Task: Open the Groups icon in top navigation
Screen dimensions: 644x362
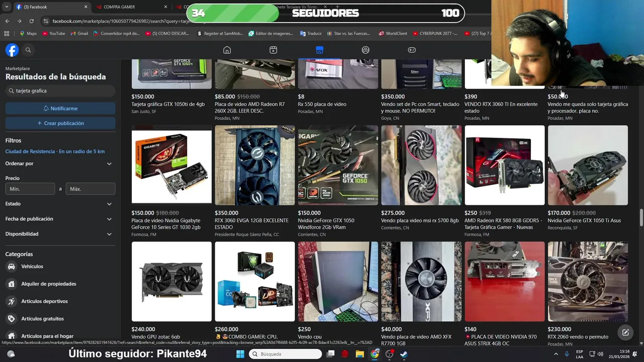Action: (x=366, y=50)
